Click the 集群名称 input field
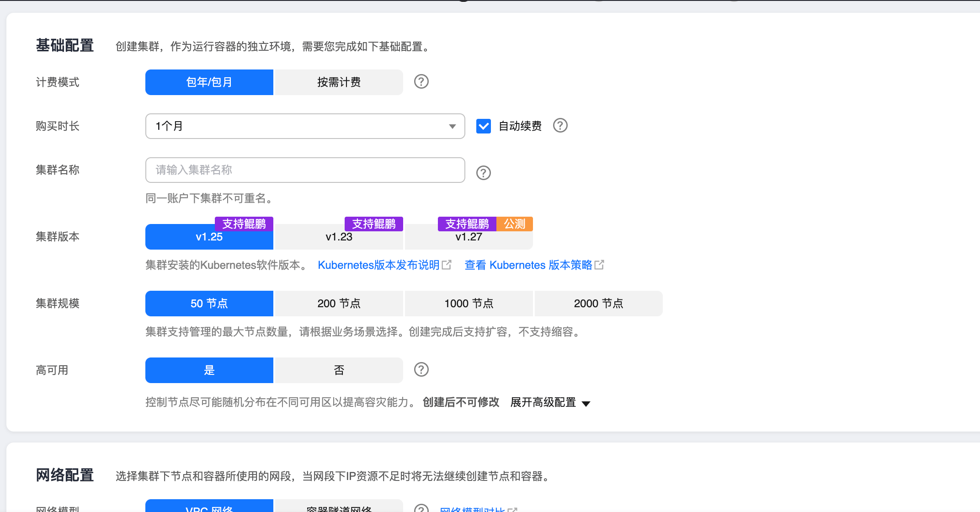The image size is (980, 512). pyautogui.click(x=305, y=170)
